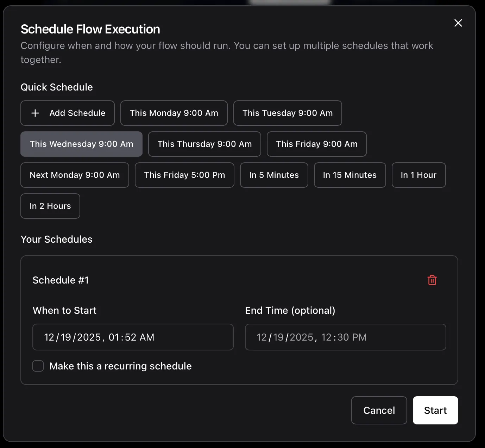
Task: Click the End Time optional field
Action: tap(345, 337)
